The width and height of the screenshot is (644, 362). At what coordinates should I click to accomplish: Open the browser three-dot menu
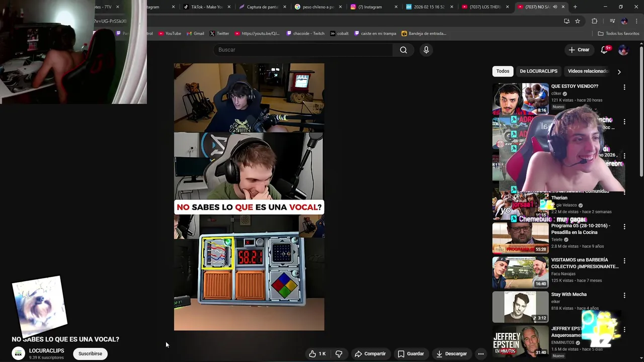pyautogui.click(x=636, y=21)
